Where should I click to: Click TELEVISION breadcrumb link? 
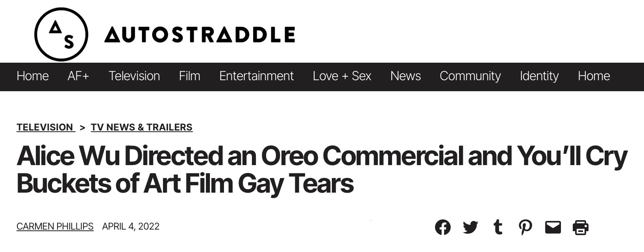point(45,127)
